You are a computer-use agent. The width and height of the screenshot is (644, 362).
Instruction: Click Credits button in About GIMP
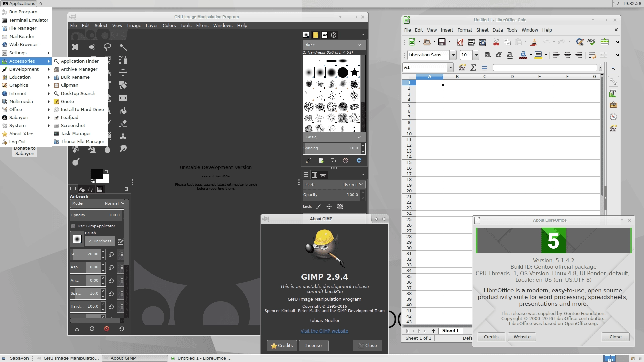(x=282, y=346)
